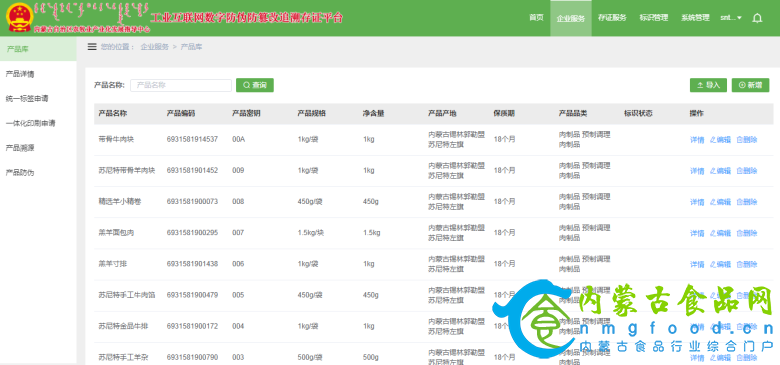
Task: Toggle the hamburger sidebar collapse icon
Action: pyautogui.click(x=92, y=47)
